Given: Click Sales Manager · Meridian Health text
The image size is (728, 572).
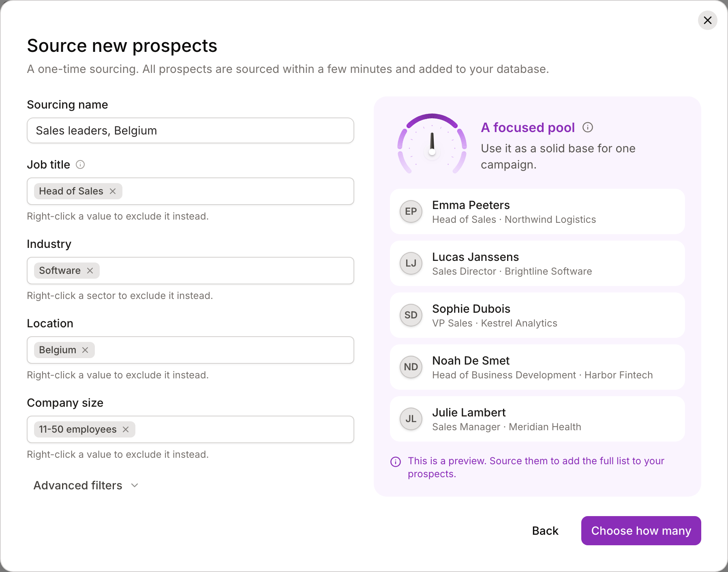Looking at the screenshot, I should pos(507,427).
